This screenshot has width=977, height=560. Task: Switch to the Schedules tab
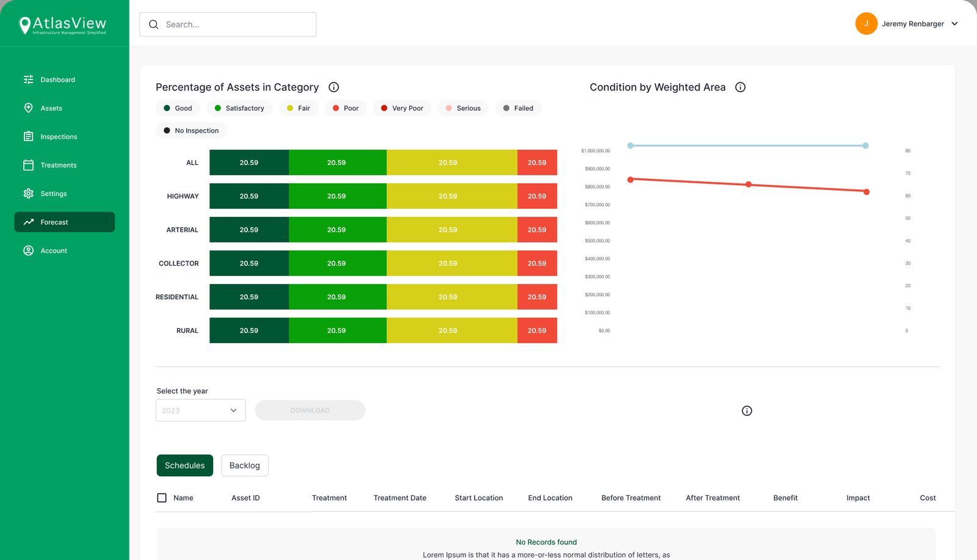[184, 465]
